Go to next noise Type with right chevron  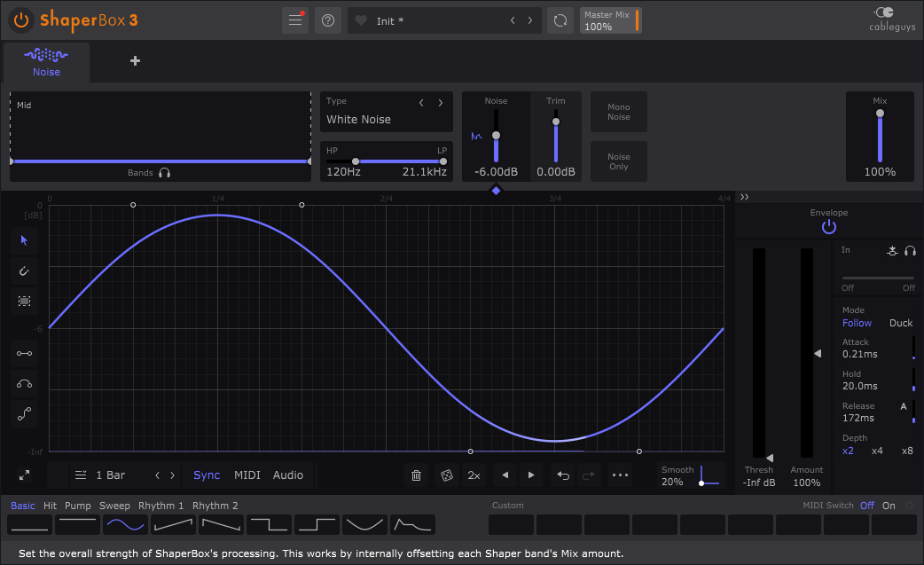tap(440, 102)
